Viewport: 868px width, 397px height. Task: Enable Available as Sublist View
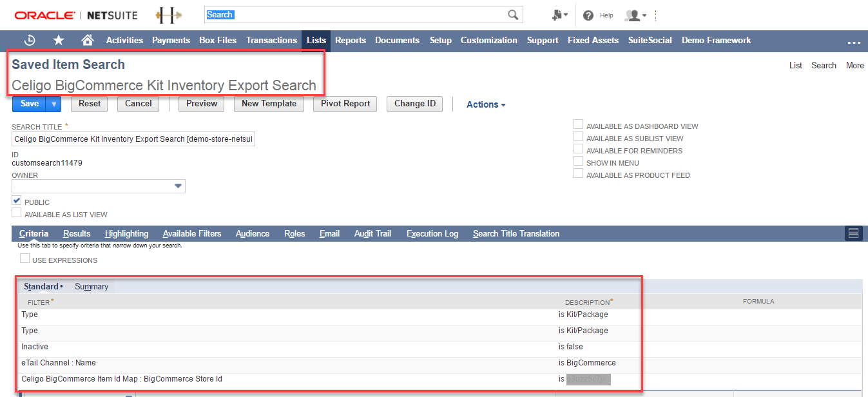(579, 137)
